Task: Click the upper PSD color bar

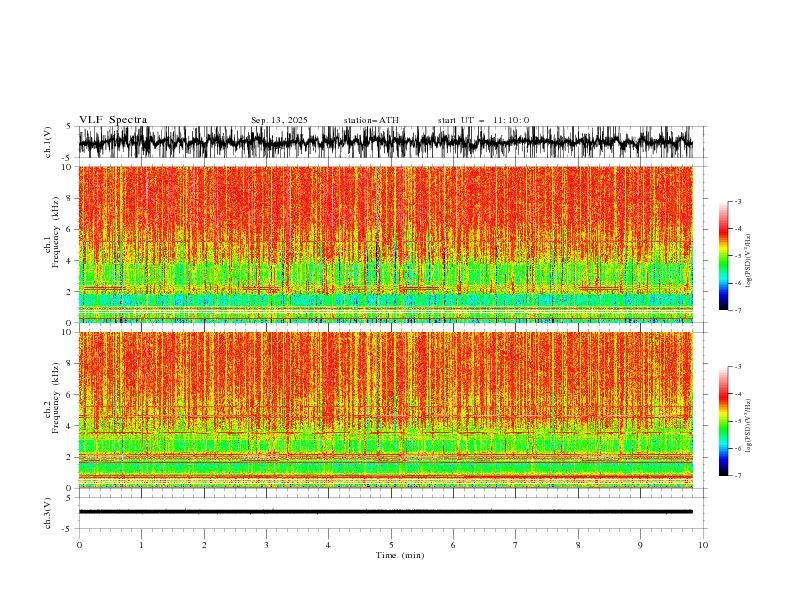Action: (723, 256)
